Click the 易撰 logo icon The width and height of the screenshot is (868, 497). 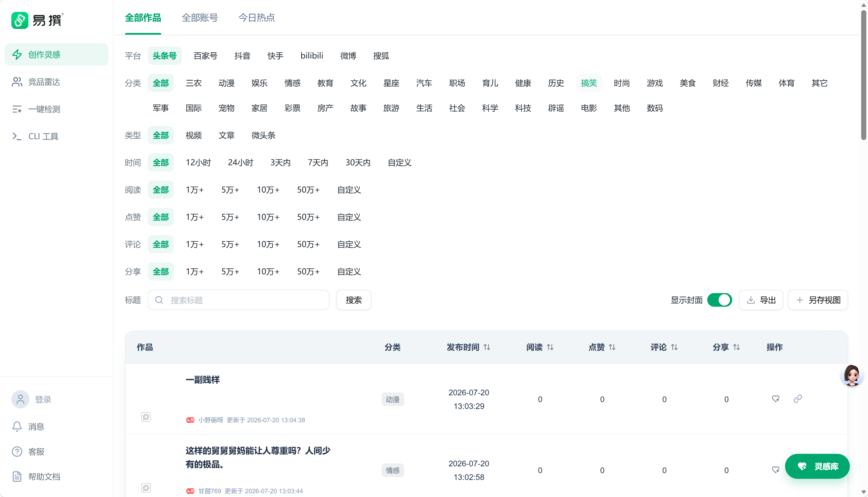click(x=20, y=20)
